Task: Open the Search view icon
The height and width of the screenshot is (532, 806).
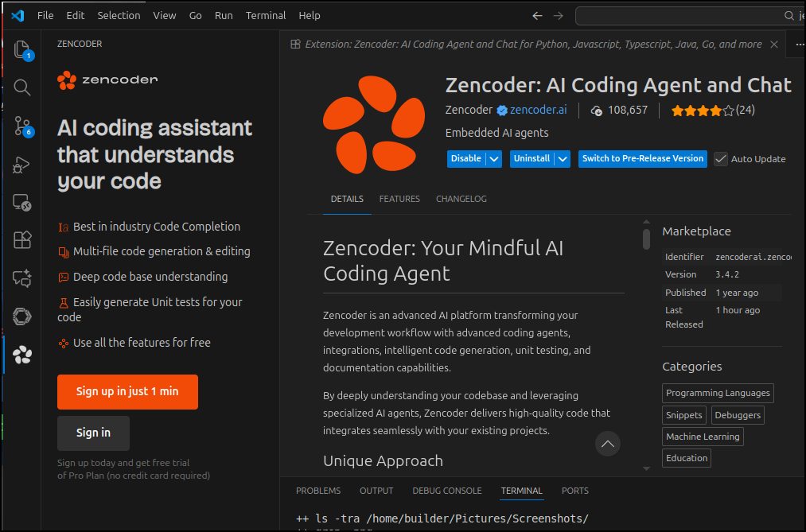Action: pos(21,87)
